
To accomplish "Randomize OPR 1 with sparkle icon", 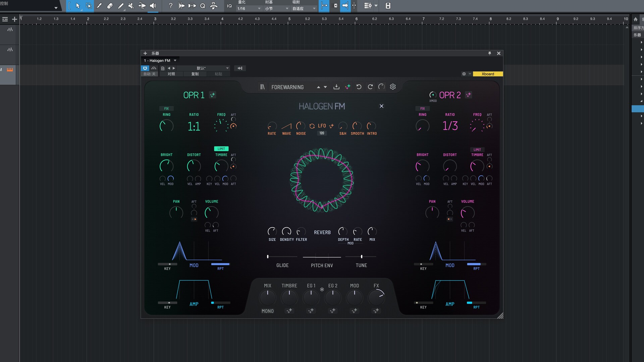I will click(213, 95).
